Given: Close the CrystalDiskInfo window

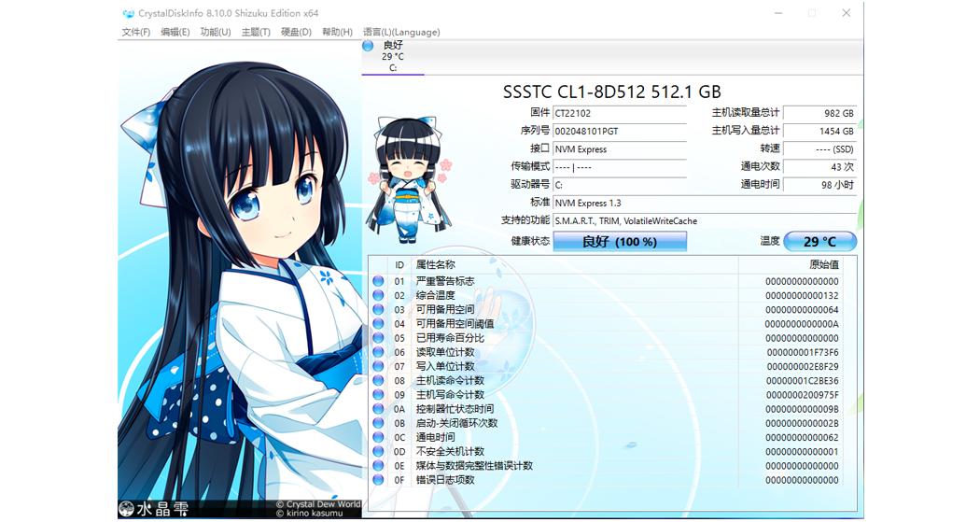Looking at the screenshot, I should (846, 12).
